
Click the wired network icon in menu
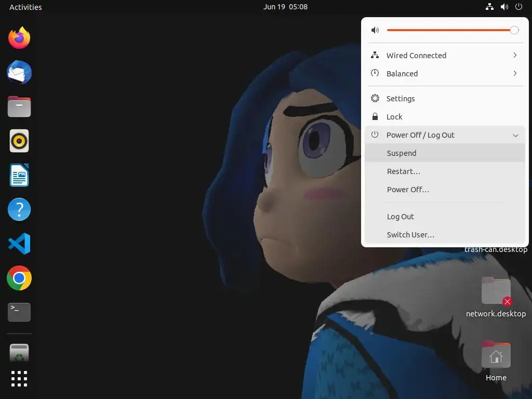click(375, 55)
